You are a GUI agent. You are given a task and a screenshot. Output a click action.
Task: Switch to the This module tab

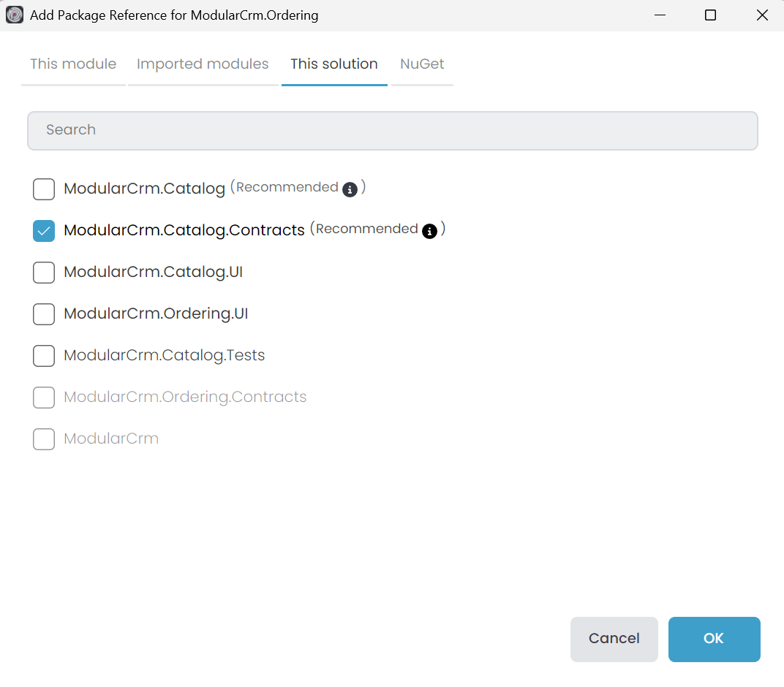(72, 64)
